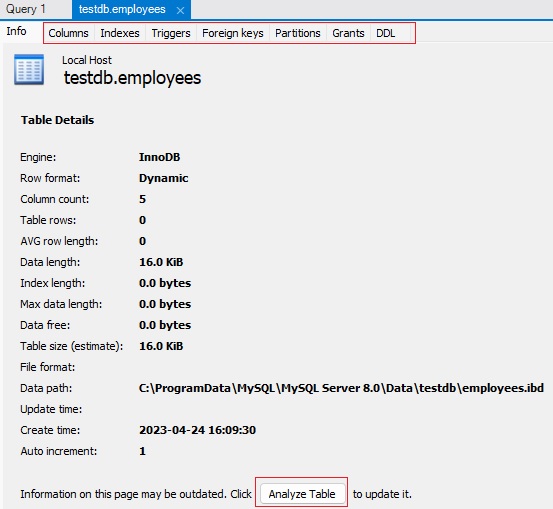Click the Auto increment value 1

142,451
